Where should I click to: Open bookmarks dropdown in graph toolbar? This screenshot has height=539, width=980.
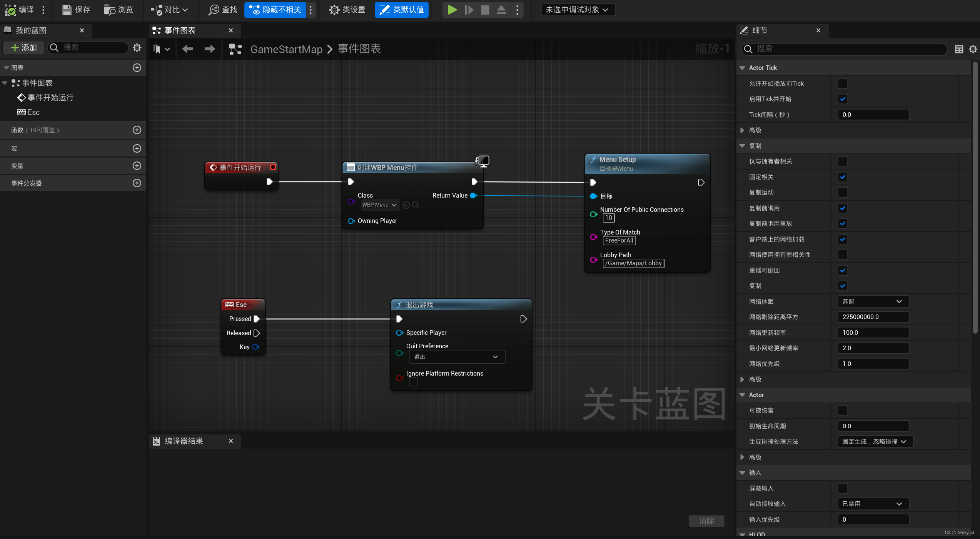point(162,49)
